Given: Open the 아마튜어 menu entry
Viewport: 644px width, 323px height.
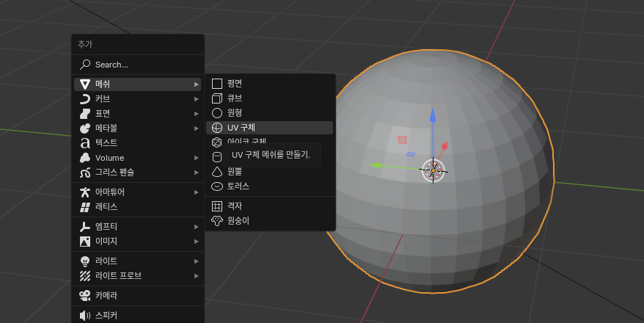Looking at the screenshot, I should click(x=138, y=192).
